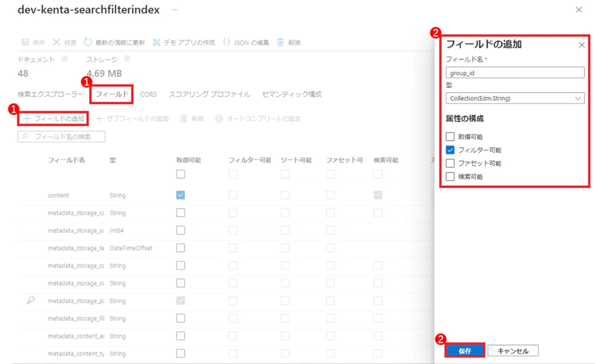
Task: Click the magnifier icon in the field search box
Action: (26, 137)
